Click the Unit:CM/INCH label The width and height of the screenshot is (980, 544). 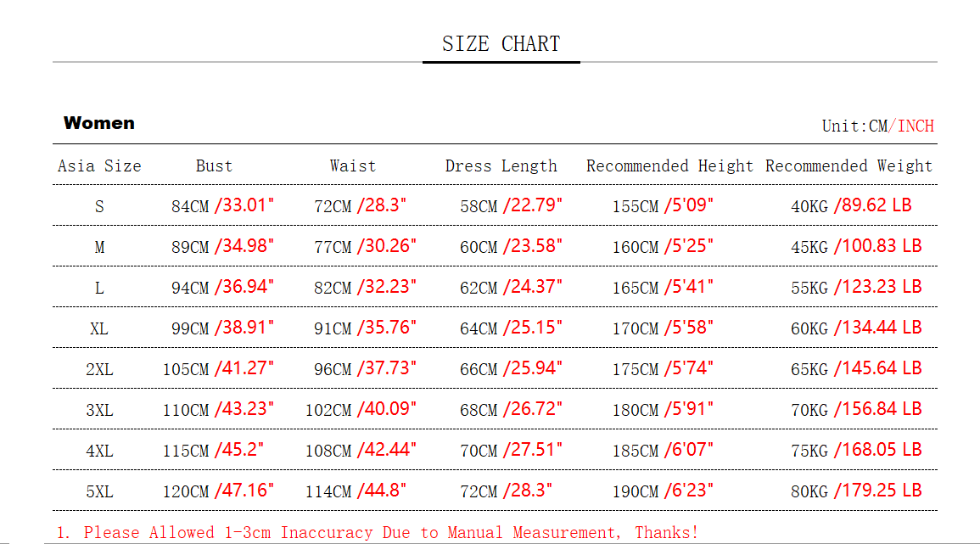877,126
